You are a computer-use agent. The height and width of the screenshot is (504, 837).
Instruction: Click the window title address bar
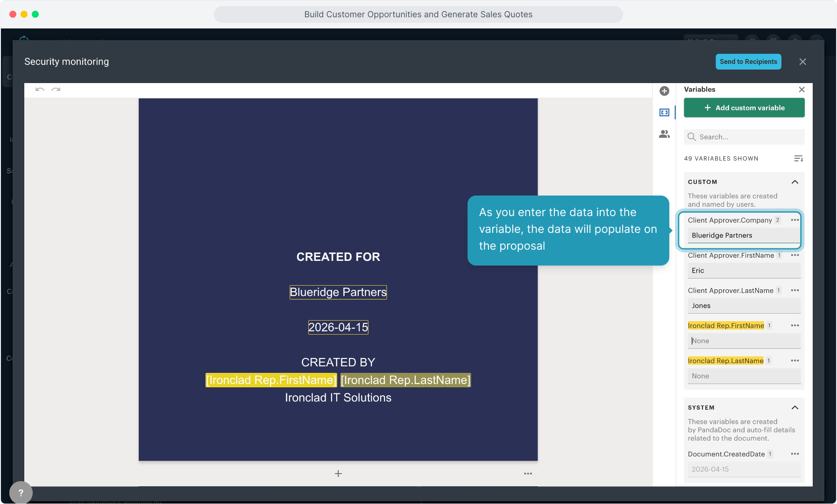click(x=418, y=14)
